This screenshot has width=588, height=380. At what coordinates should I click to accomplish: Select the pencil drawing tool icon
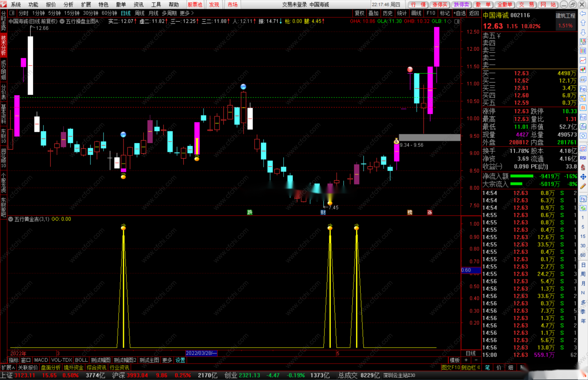pos(583,186)
